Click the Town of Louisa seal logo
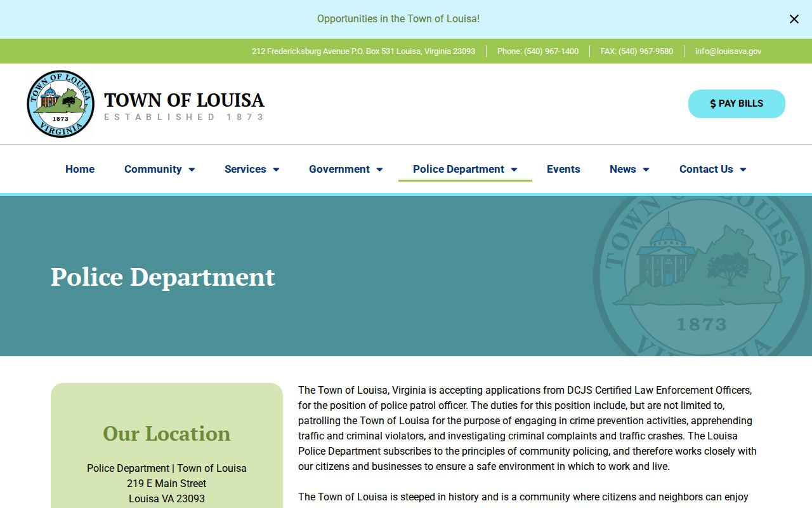Image resolution: width=812 pixels, height=508 pixels. click(x=60, y=104)
